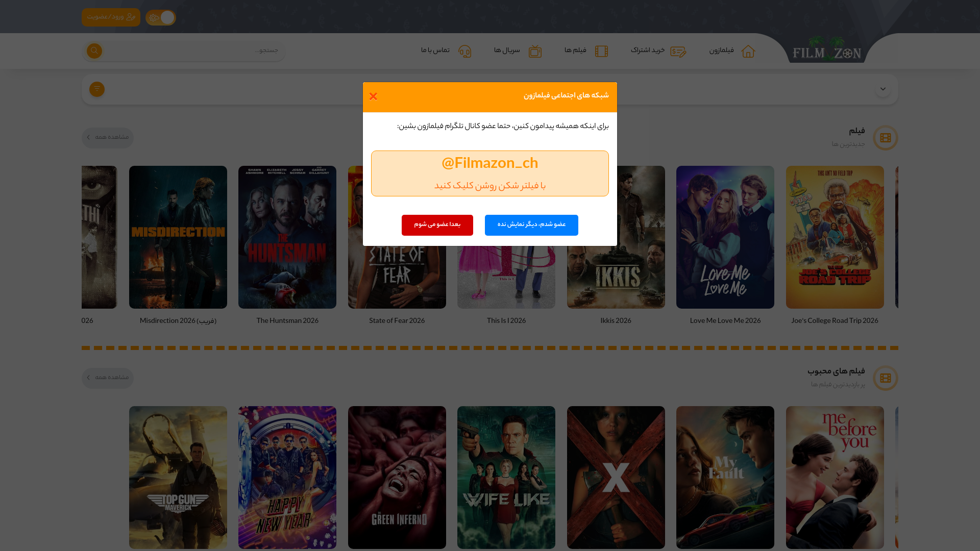
Task: Click the ورود / عضویت login button
Action: tap(111, 17)
